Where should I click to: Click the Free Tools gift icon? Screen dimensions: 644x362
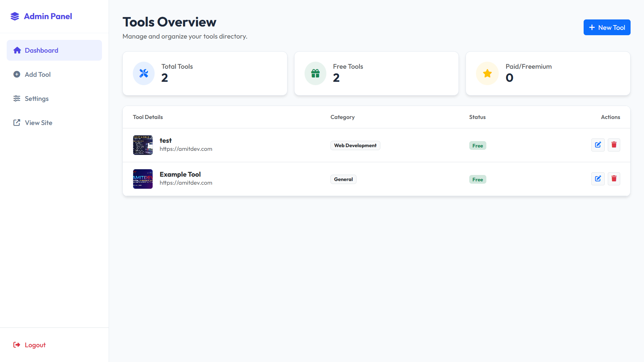coord(315,73)
